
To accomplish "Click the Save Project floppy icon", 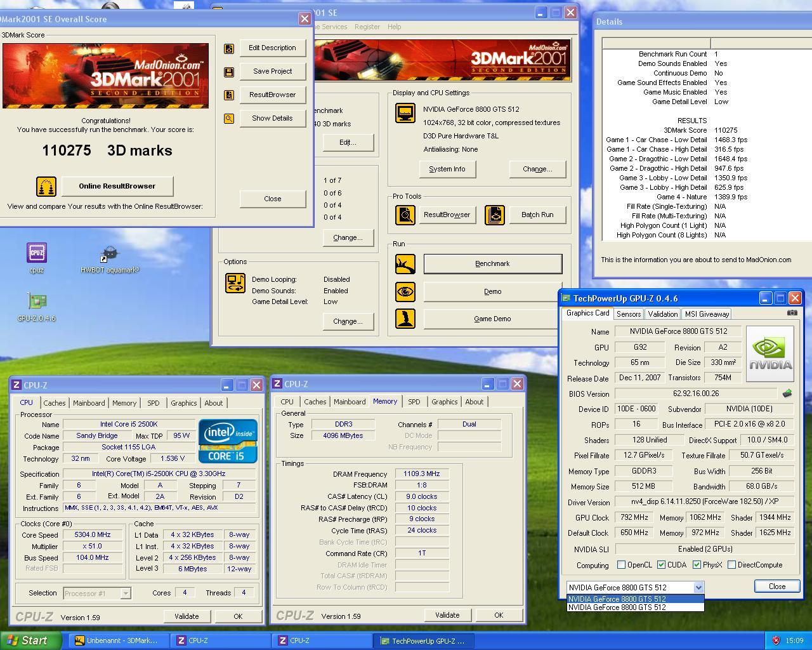I will click(x=229, y=72).
